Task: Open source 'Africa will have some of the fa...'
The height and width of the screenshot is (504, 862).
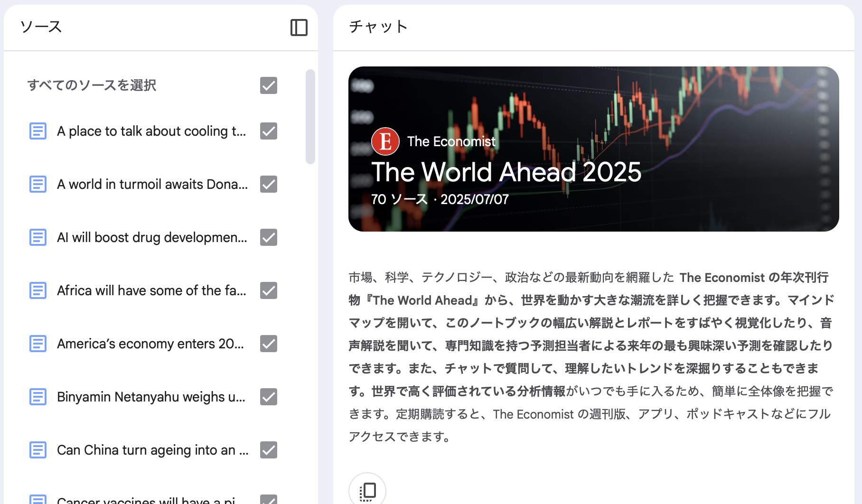Action: [151, 290]
